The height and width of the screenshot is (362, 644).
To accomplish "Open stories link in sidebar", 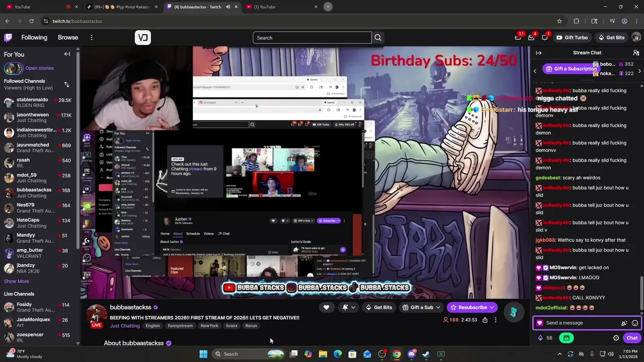I will tap(39, 68).
